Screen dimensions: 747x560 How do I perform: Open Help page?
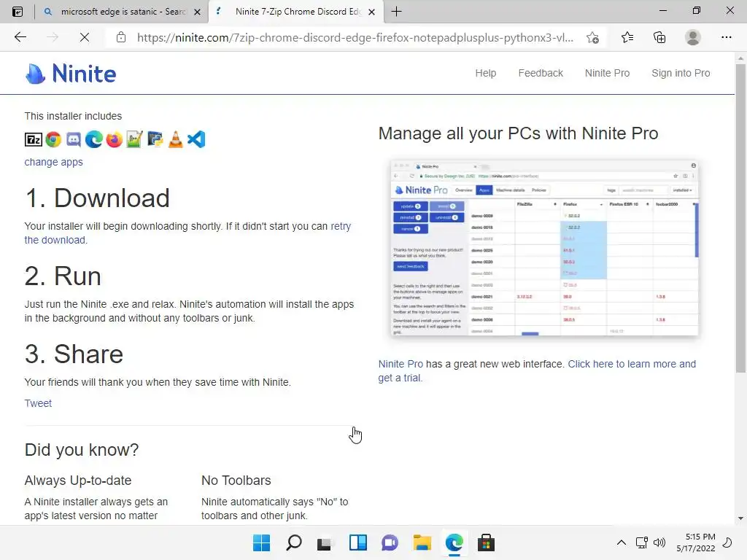[485, 73]
